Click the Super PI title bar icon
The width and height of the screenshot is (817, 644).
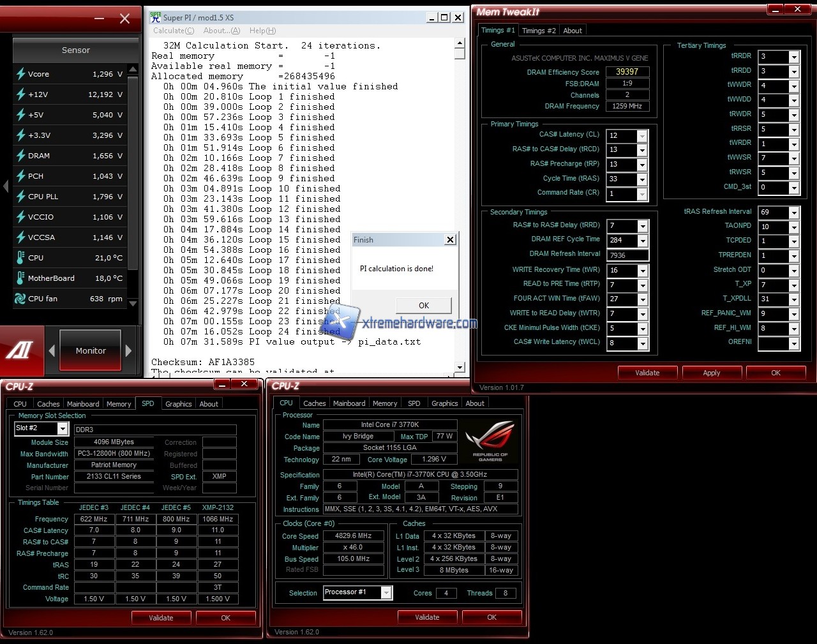(155, 17)
